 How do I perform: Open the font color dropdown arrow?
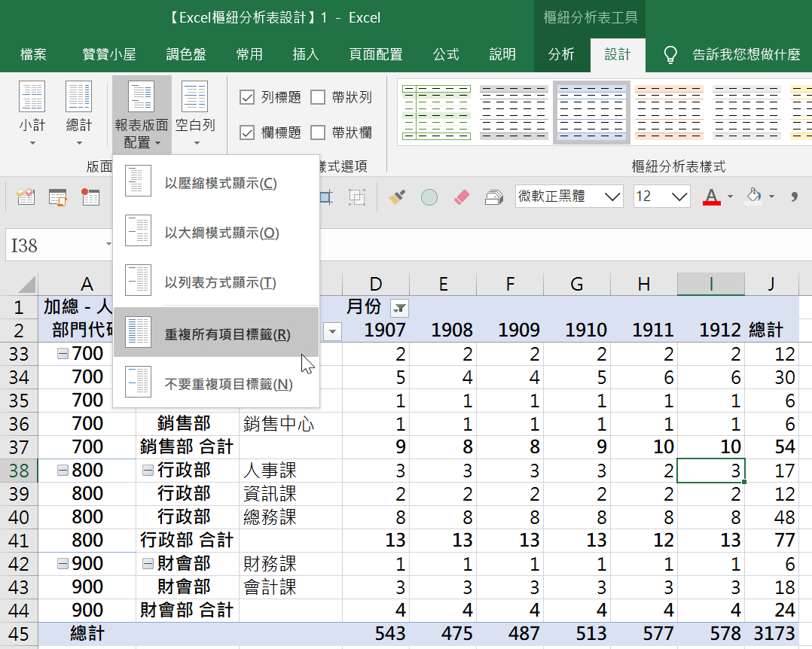click(x=730, y=197)
